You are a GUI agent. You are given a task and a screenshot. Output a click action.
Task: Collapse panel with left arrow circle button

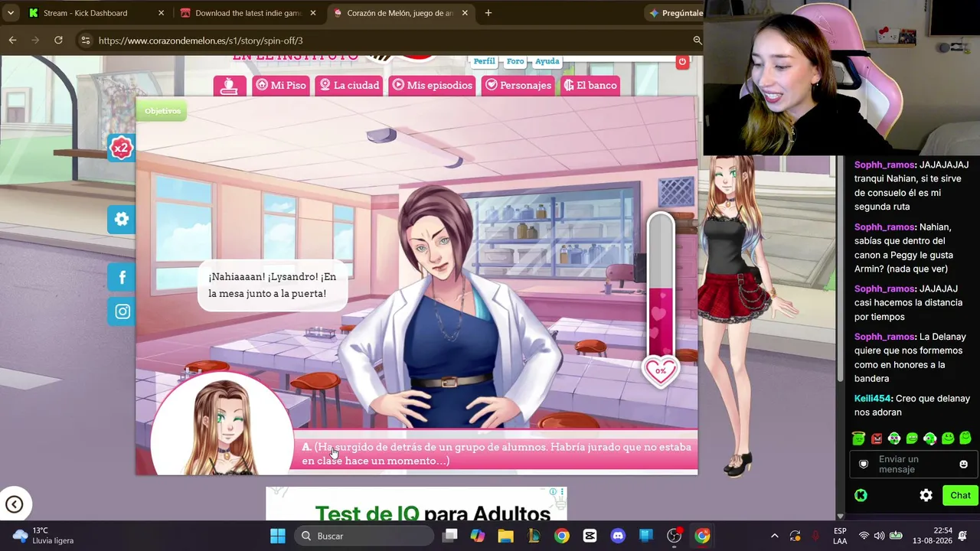click(14, 504)
